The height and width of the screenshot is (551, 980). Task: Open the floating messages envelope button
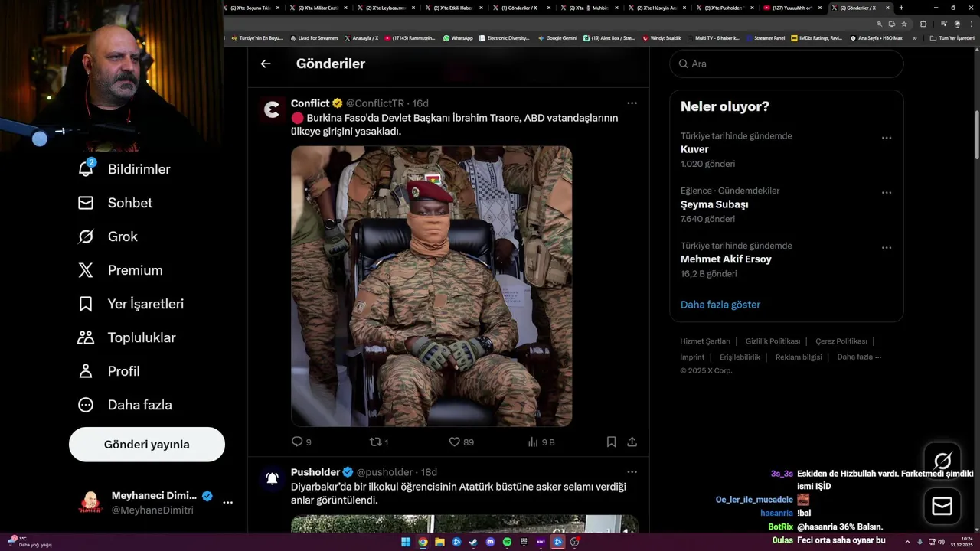point(942,507)
